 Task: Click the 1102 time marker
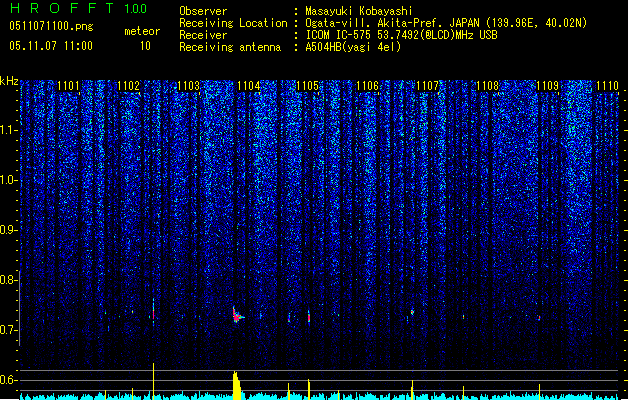[x=128, y=86]
